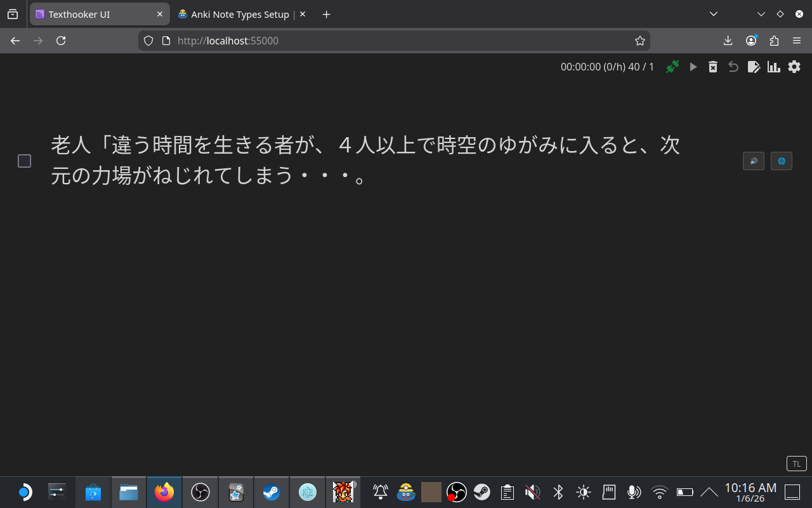
Task: Toggle the green WebSocket connection plug icon
Action: point(672,67)
